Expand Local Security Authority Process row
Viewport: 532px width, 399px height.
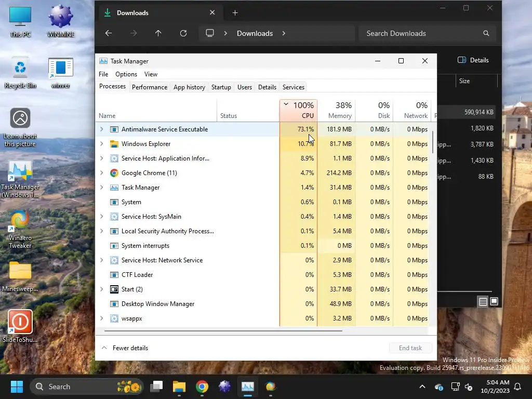coord(101,231)
